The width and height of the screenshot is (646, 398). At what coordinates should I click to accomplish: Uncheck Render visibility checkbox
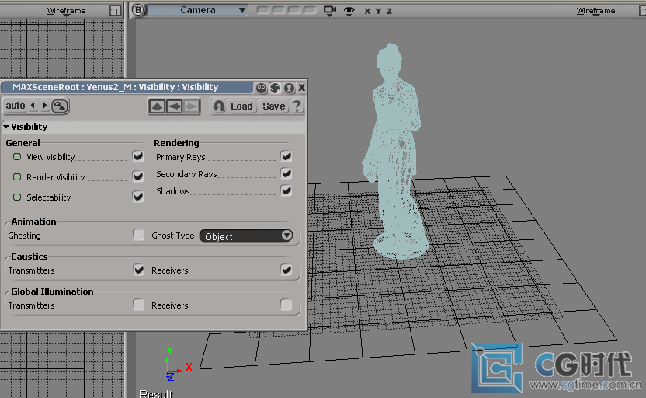[x=138, y=176]
